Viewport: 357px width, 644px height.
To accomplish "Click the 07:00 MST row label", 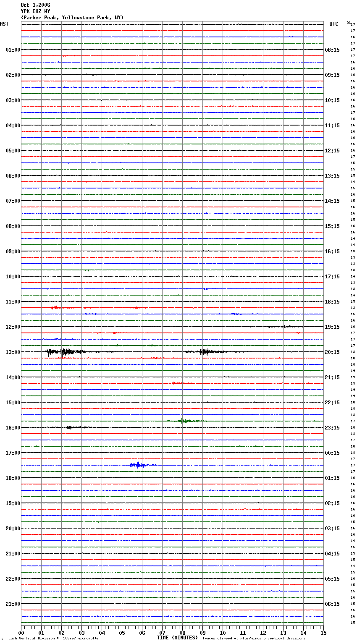I will click(x=13, y=201).
